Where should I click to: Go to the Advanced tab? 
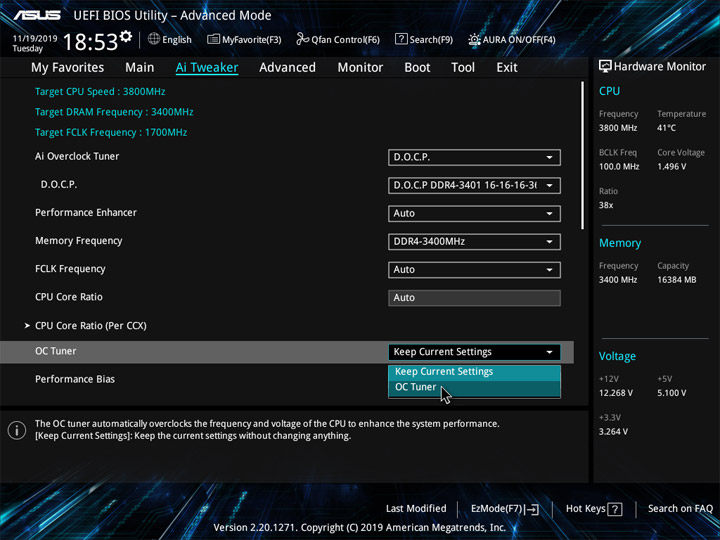tap(287, 68)
